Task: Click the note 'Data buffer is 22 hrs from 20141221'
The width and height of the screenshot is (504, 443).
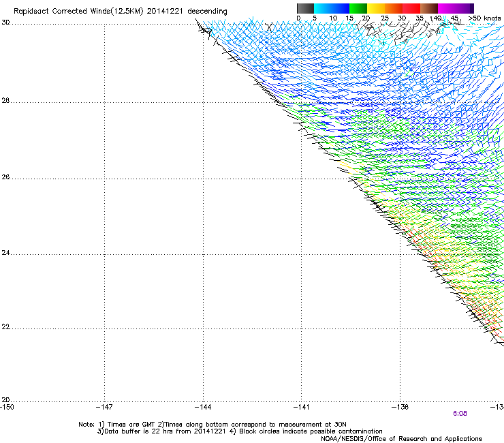Action: pos(166,431)
